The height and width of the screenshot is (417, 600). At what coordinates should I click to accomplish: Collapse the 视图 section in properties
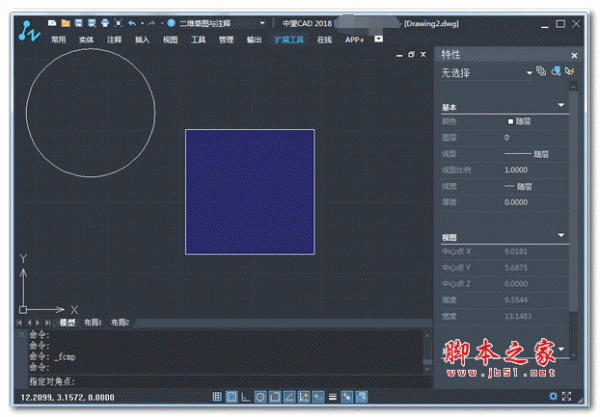[x=561, y=236]
